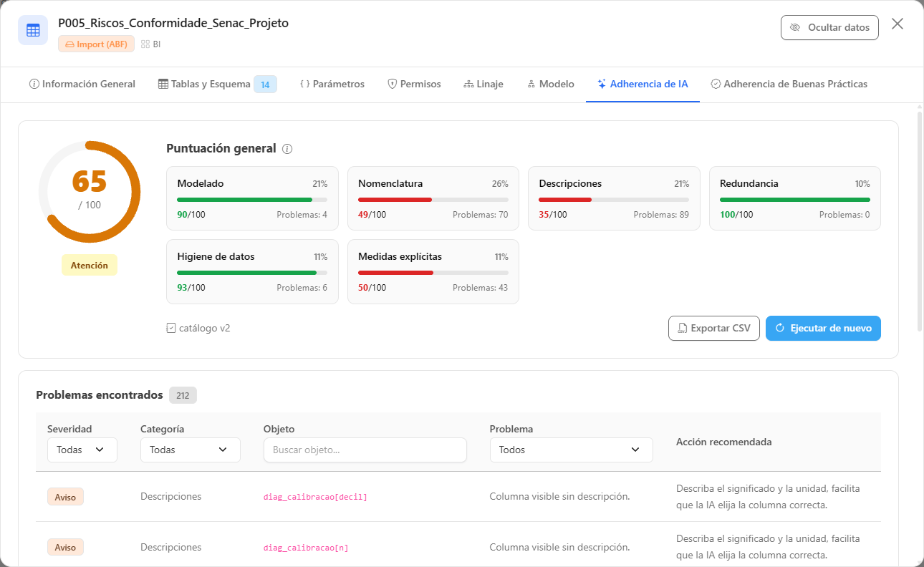Click the catálogo v2 checklist icon

pyautogui.click(x=170, y=328)
